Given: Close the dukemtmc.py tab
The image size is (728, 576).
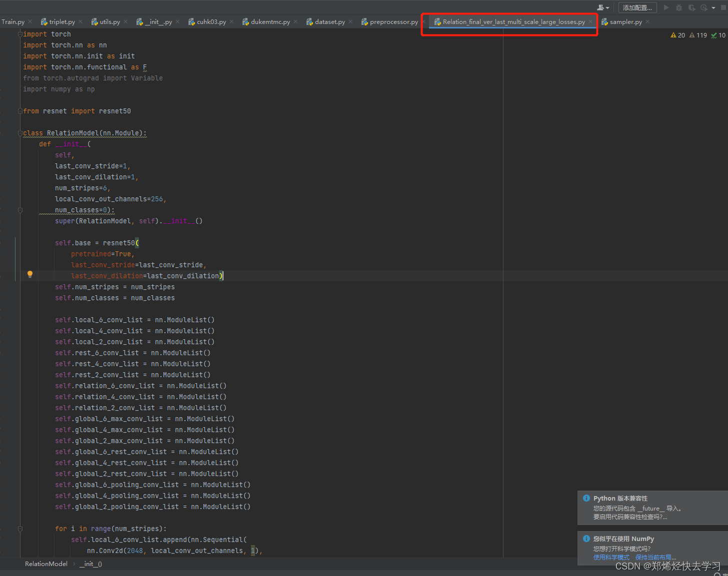Looking at the screenshot, I should pos(295,21).
